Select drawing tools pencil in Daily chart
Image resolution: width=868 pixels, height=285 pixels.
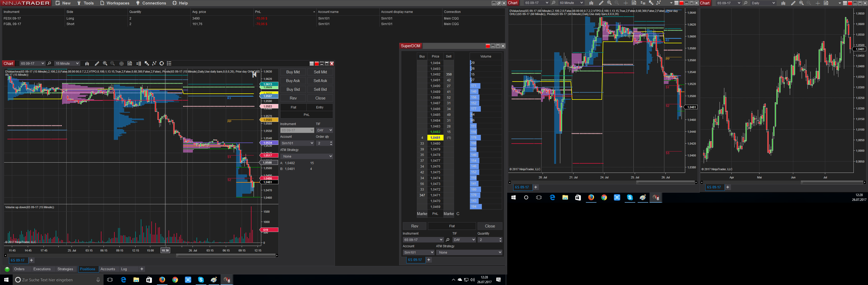click(793, 3)
